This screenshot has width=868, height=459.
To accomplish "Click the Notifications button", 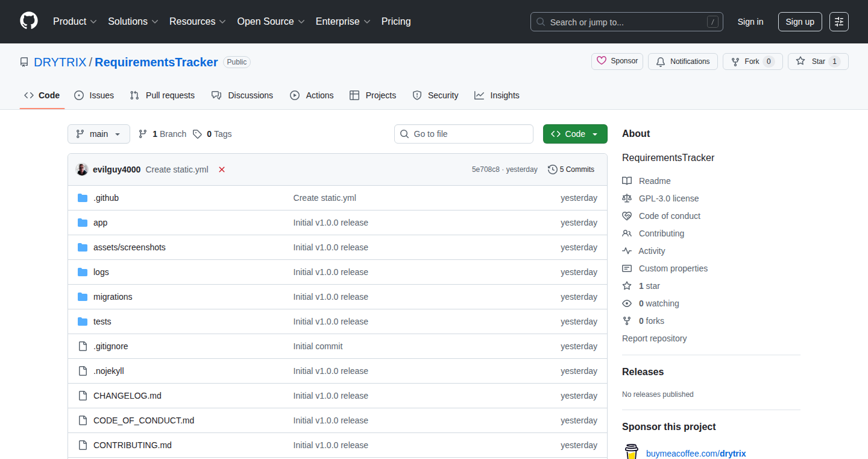I will point(683,62).
